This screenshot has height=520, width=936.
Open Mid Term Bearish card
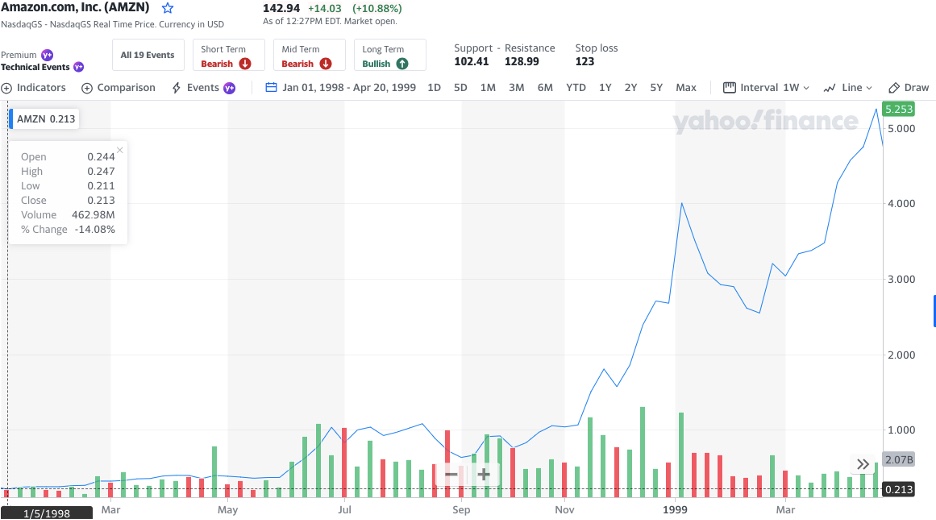309,55
